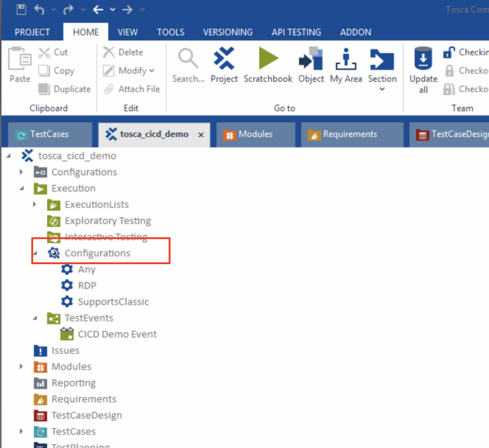Switch to the Modules window tab
489x448 pixels.
[x=256, y=135]
